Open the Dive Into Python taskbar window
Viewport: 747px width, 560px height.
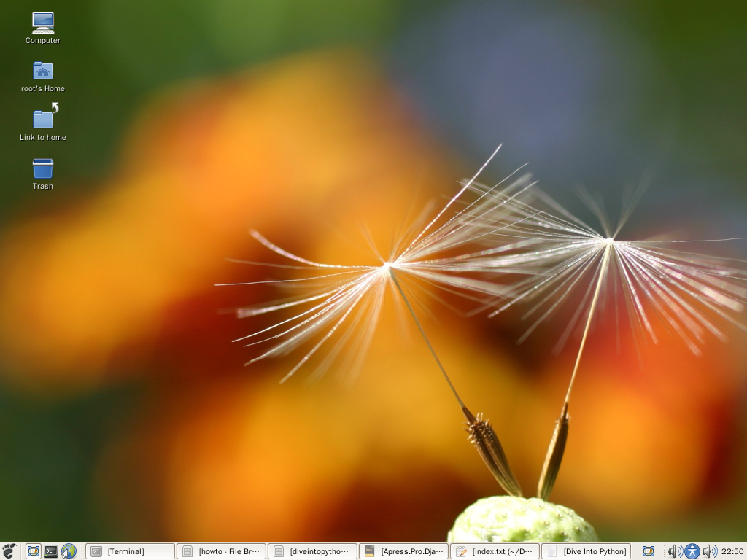[x=586, y=551]
